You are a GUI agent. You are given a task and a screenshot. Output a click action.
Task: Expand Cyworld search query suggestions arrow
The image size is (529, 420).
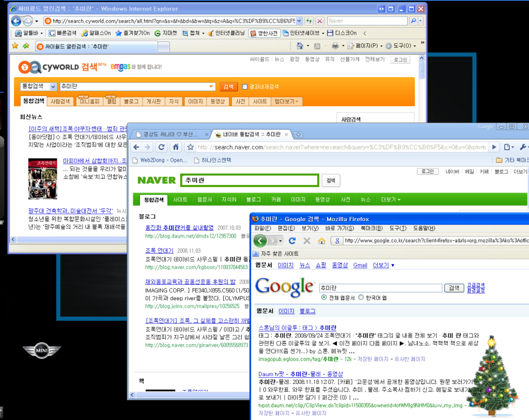[x=211, y=86]
